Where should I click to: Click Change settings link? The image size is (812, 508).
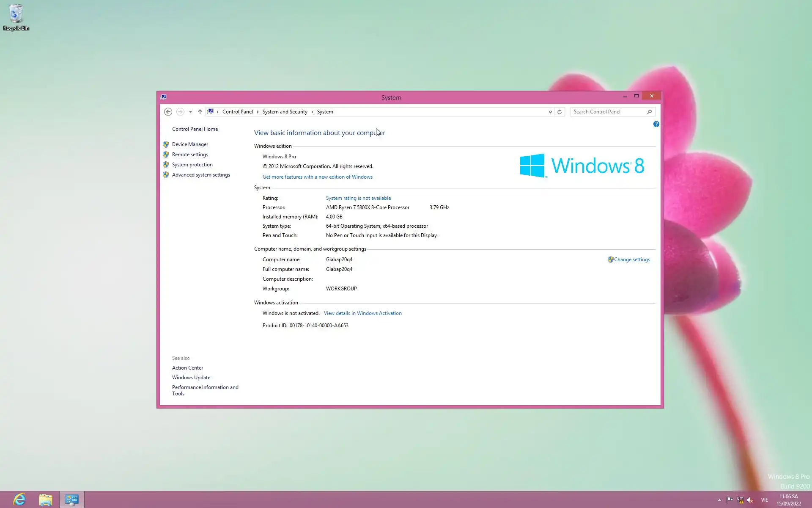coord(631,260)
